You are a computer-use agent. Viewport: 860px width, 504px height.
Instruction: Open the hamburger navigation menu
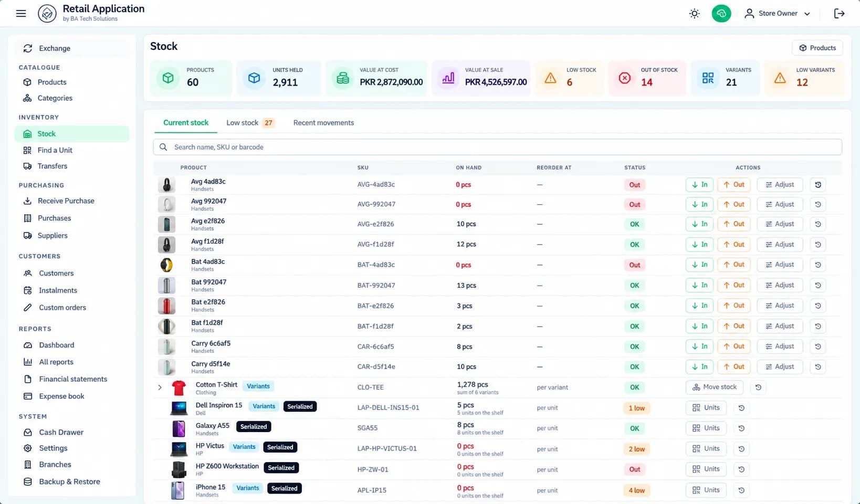(x=21, y=14)
